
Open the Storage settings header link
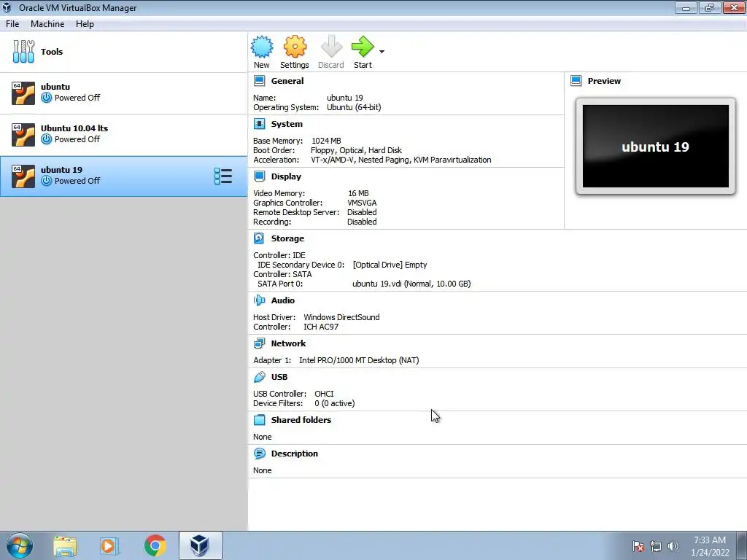coord(287,238)
